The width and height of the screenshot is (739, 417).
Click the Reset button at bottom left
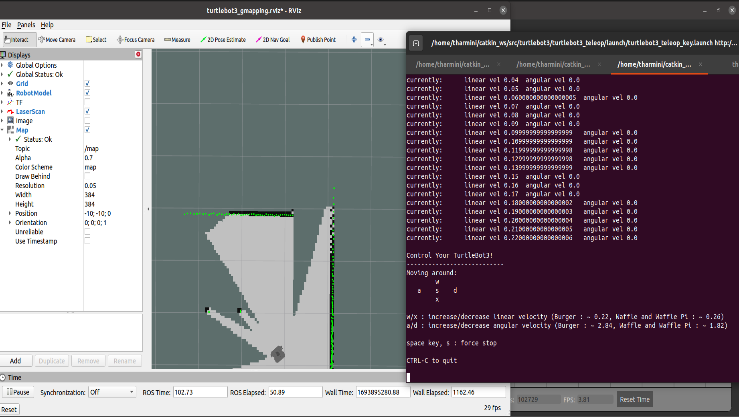click(9, 409)
